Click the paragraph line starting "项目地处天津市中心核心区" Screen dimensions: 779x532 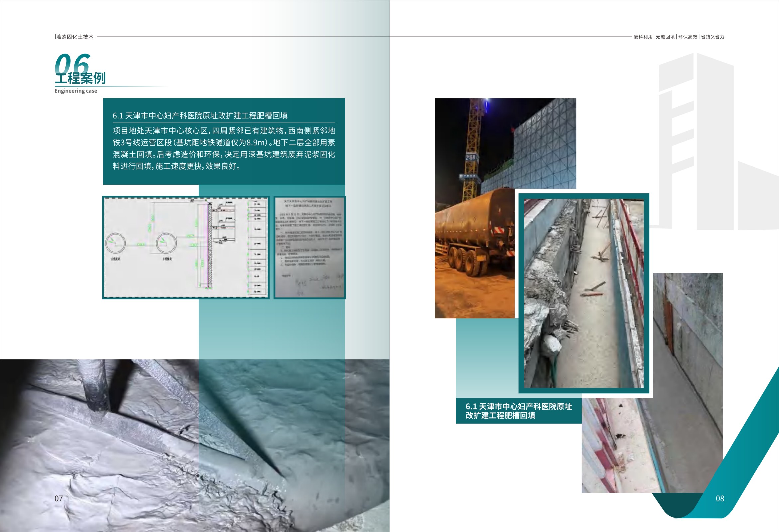point(224,130)
